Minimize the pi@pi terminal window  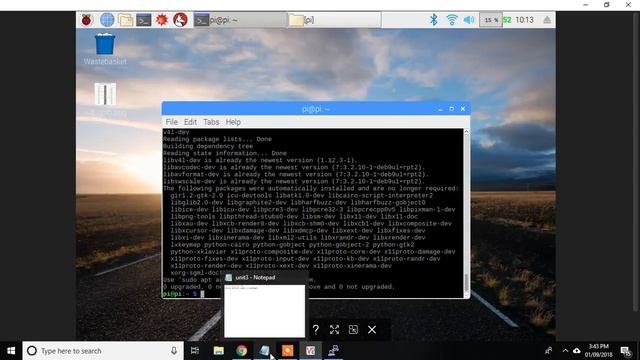(x=440, y=109)
